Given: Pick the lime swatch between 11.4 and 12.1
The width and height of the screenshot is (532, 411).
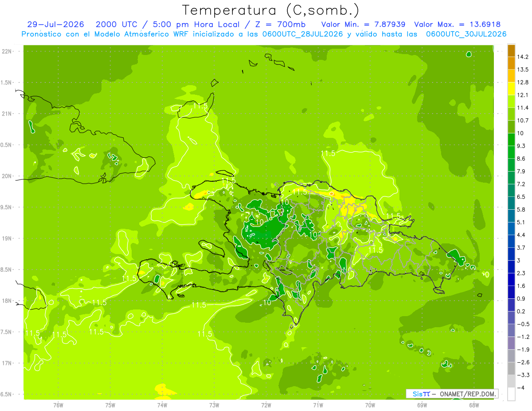Looking at the screenshot, I should (x=511, y=102).
